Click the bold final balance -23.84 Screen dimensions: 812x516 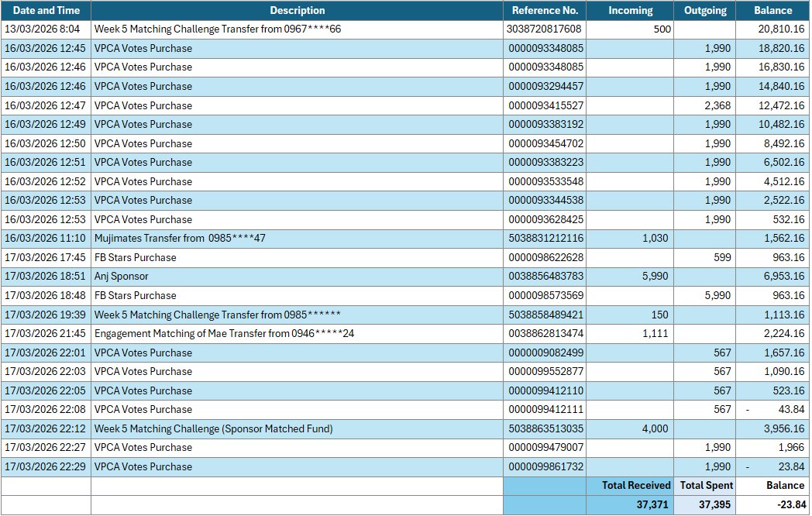click(x=792, y=504)
